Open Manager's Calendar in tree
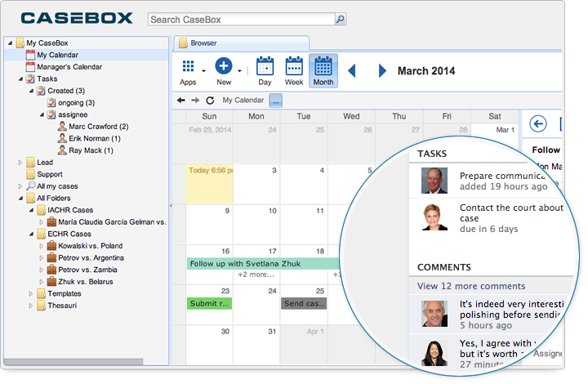This screenshot has width=588, height=384. tap(69, 67)
